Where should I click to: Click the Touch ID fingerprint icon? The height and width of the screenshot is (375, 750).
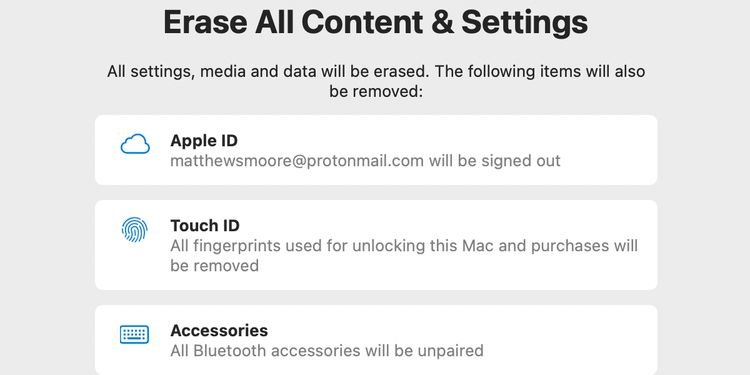click(134, 230)
